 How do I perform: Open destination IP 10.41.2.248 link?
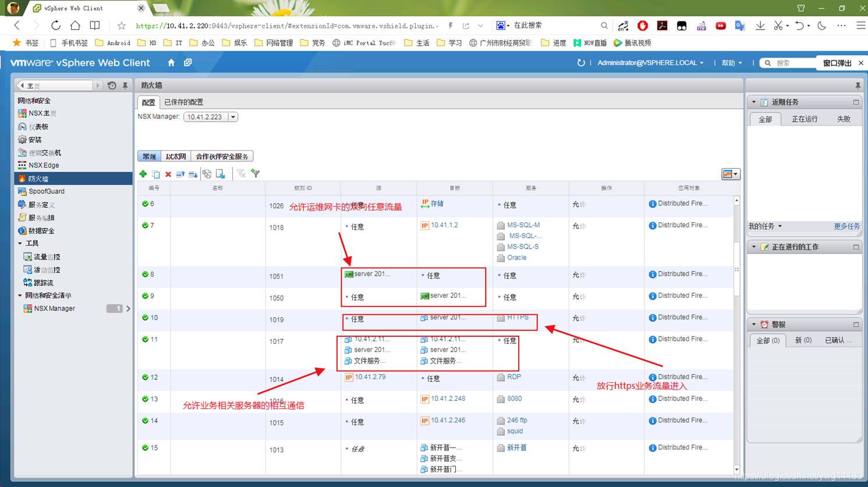pyautogui.click(x=448, y=399)
